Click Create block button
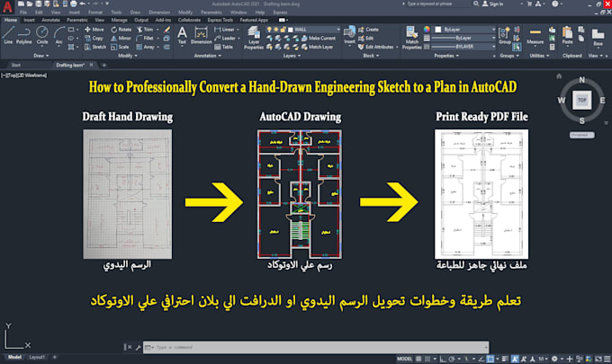The height and width of the screenshot is (364, 612). 368,30
